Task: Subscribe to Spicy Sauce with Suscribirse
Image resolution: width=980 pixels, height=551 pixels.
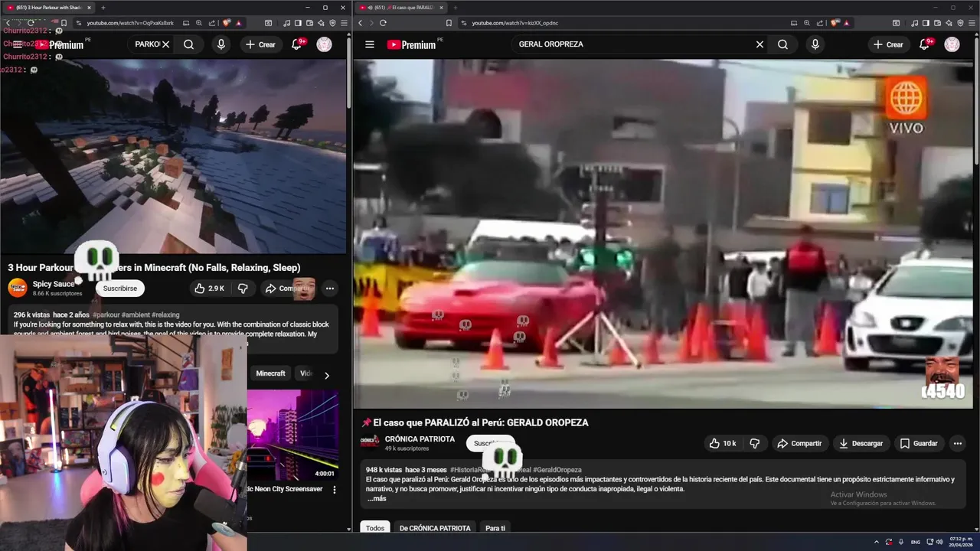Action: (x=119, y=289)
